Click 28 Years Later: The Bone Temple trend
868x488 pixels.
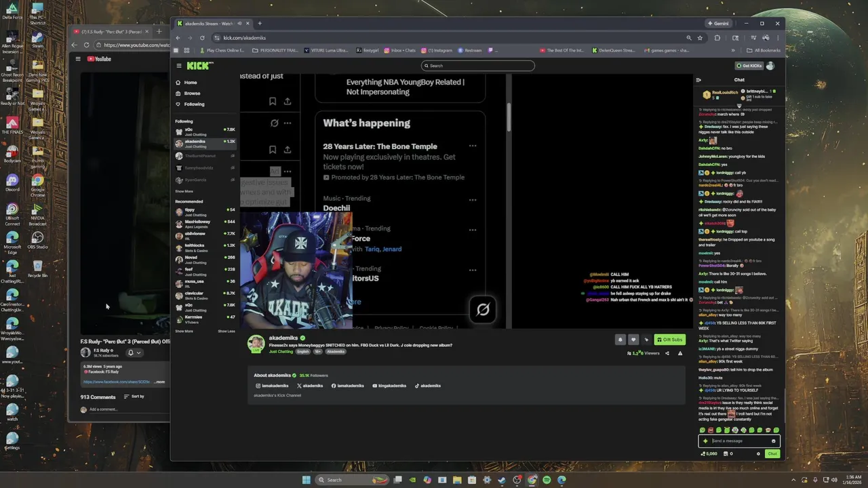[x=380, y=146]
